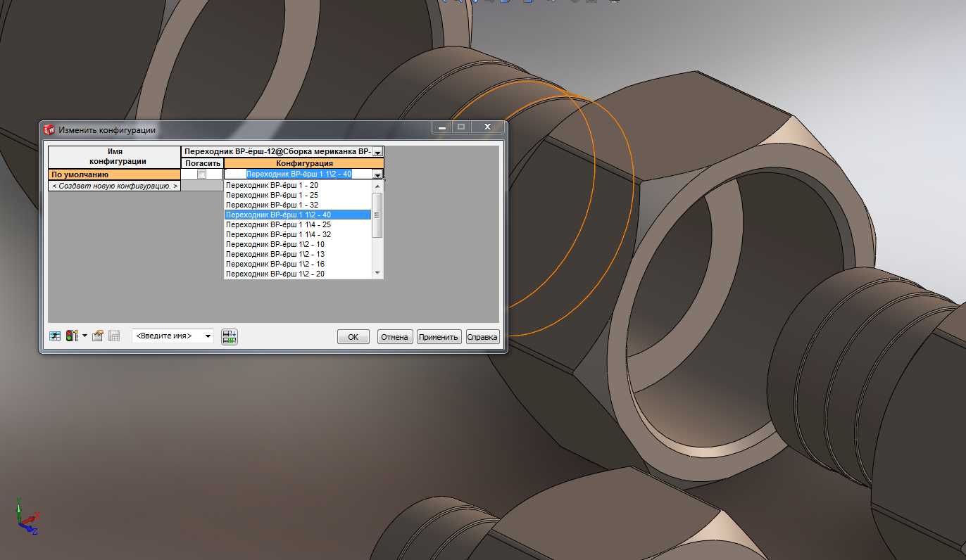966x560 pixels.
Task: Click the Имя конфигурации header cell
Action: (114, 156)
